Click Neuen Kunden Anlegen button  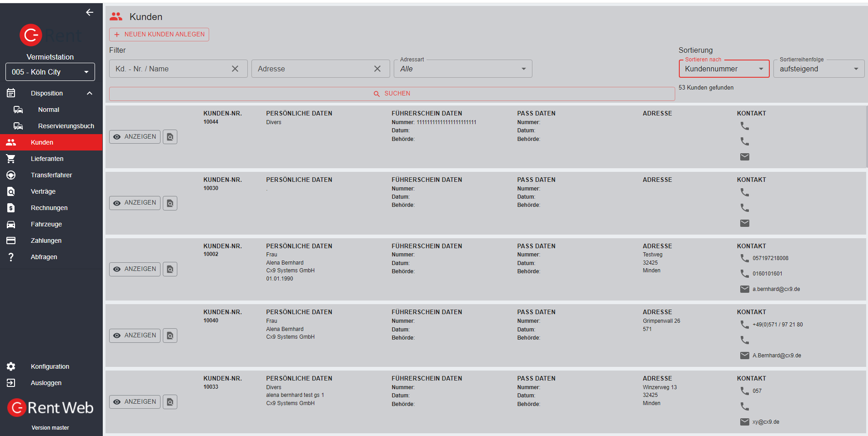[159, 35]
